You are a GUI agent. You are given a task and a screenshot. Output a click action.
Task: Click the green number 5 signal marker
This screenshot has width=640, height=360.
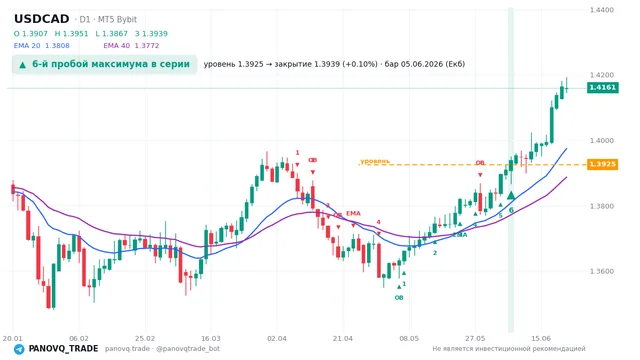500,216
